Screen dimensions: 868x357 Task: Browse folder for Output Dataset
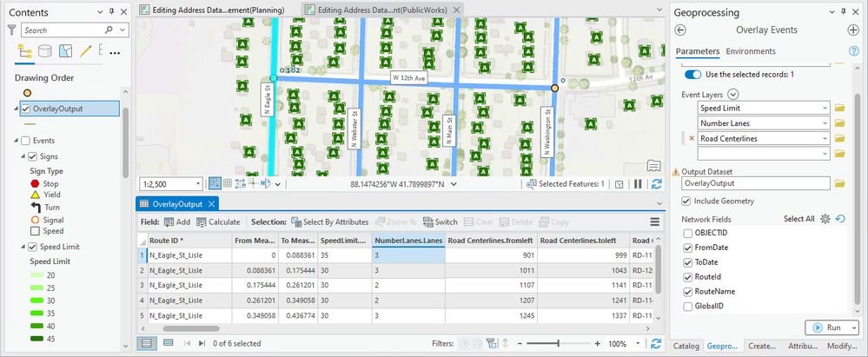(840, 183)
